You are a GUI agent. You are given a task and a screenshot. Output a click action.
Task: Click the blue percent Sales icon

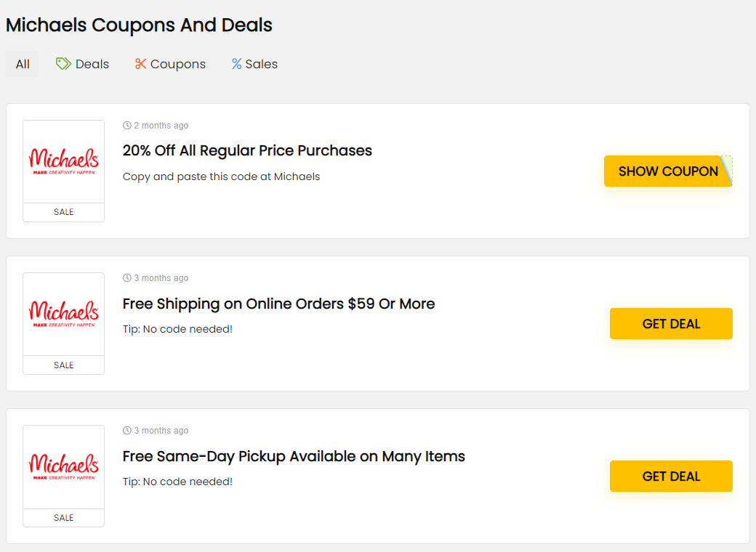[x=236, y=64]
